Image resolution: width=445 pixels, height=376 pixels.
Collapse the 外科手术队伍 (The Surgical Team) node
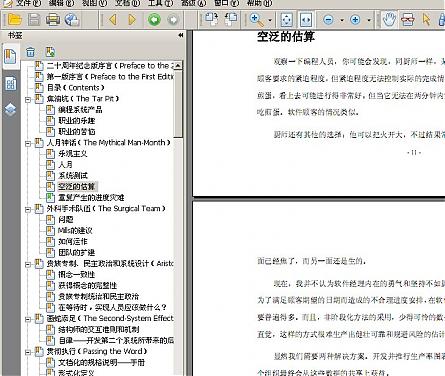[x=28, y=209]
